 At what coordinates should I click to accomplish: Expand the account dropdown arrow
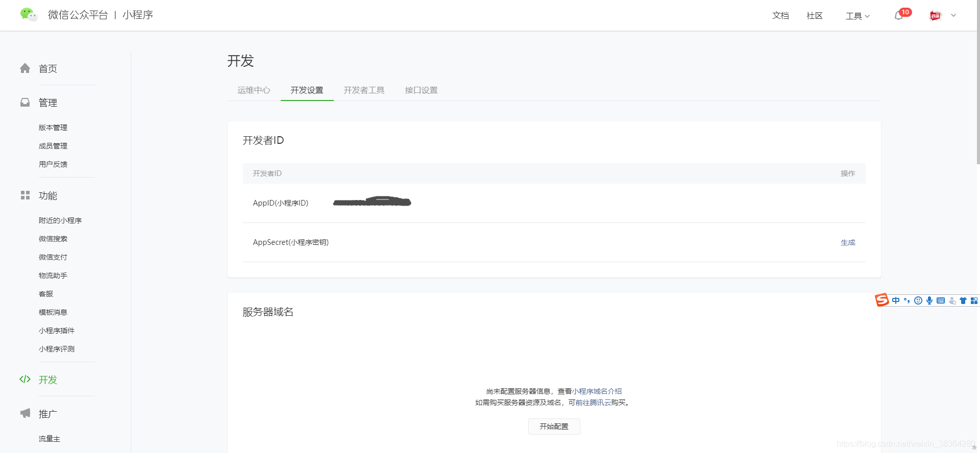(953, 15)
